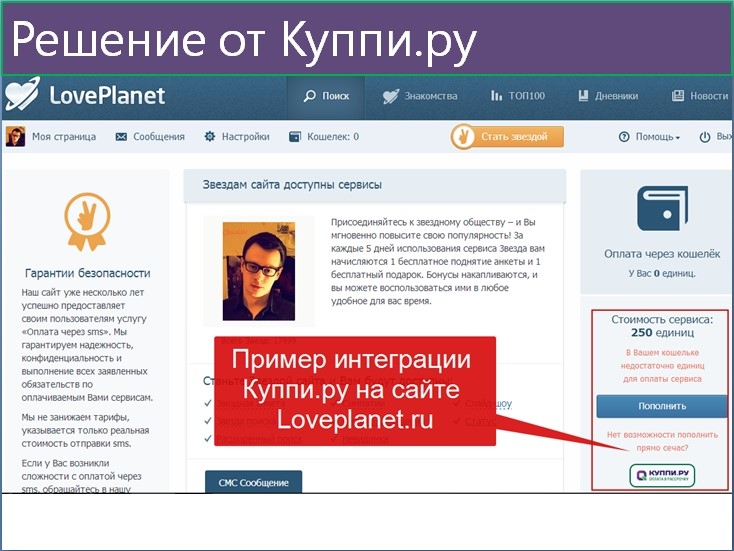Click the small profile avatar thumbnail
The width and height of the screenshot is (734, 551).
tap(15, 136)
